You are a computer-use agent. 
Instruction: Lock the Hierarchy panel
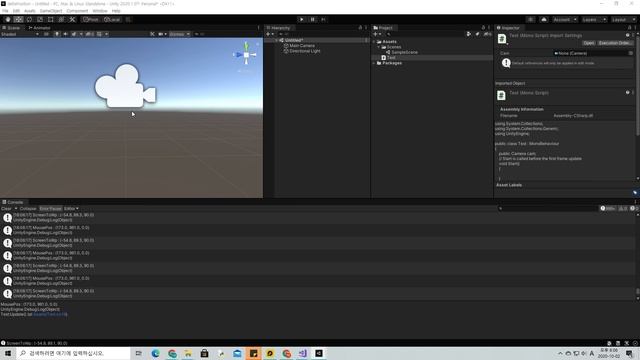[360, 28]
